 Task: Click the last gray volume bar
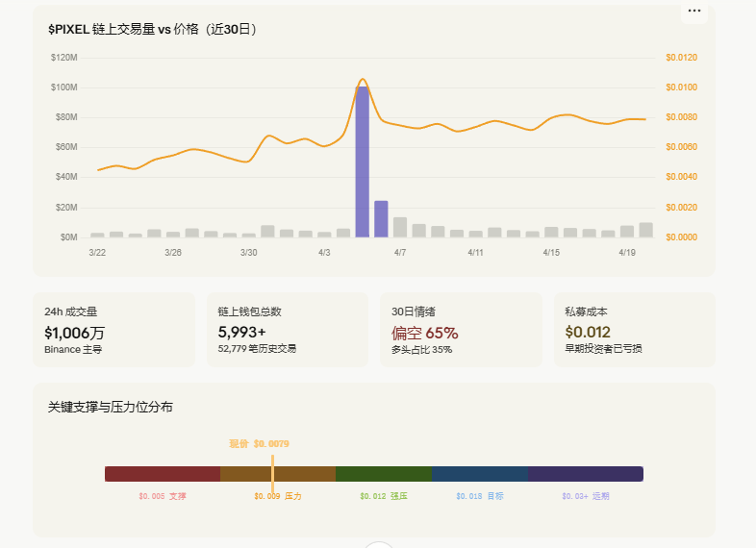(646, 230)
